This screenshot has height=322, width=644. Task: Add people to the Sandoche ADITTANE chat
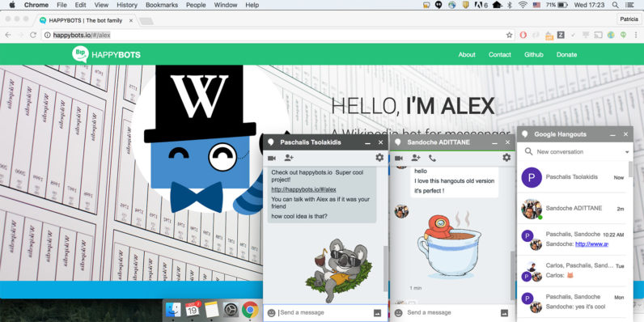tap(416, 158)
